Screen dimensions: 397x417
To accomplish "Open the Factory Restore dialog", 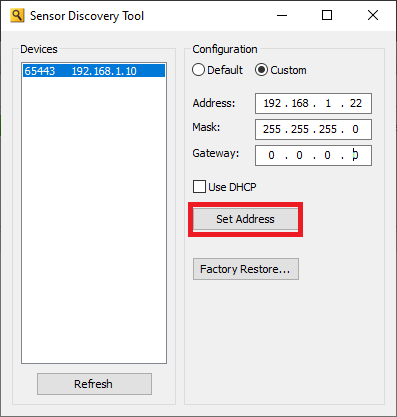I will tap(246, 269).
